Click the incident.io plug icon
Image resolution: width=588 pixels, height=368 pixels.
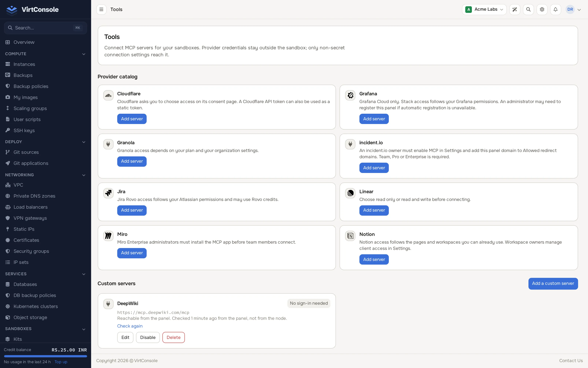click(350, 144)
